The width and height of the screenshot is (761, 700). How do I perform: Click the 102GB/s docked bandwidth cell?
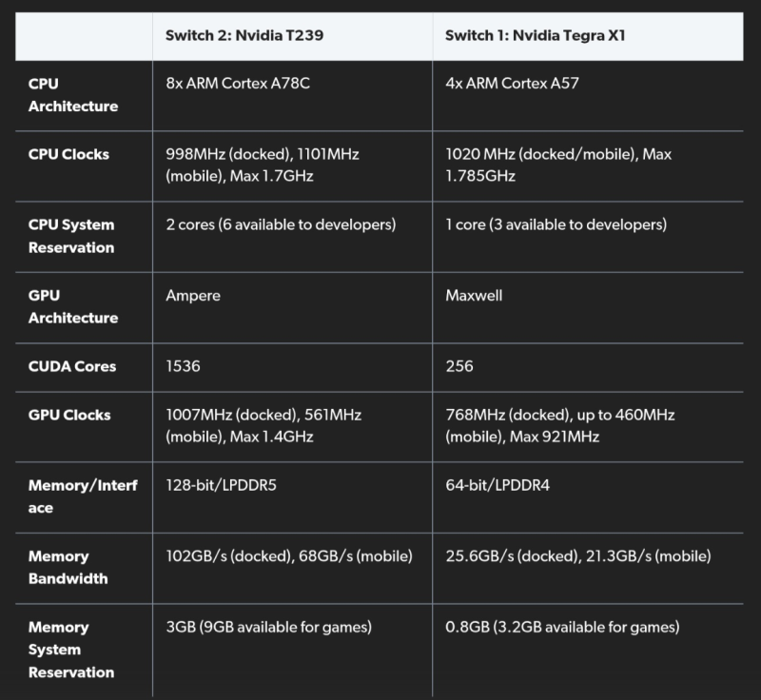(289, 556)
